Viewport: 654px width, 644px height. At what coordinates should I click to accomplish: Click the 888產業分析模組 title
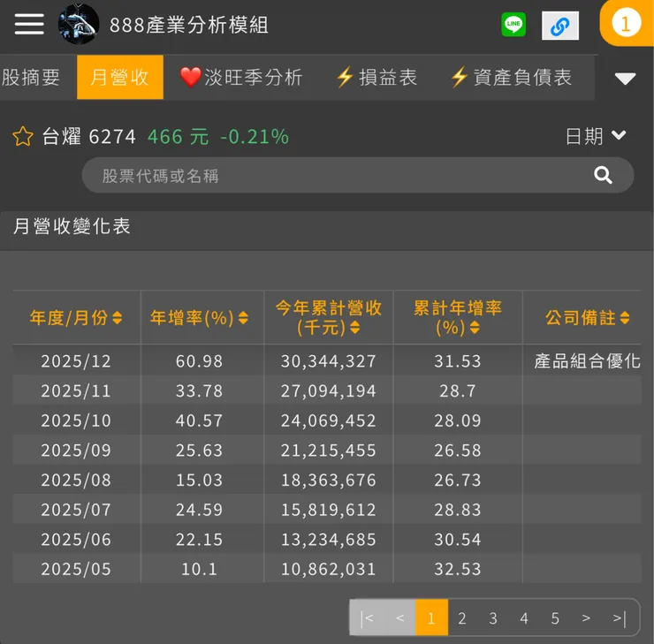coord(189,25)
